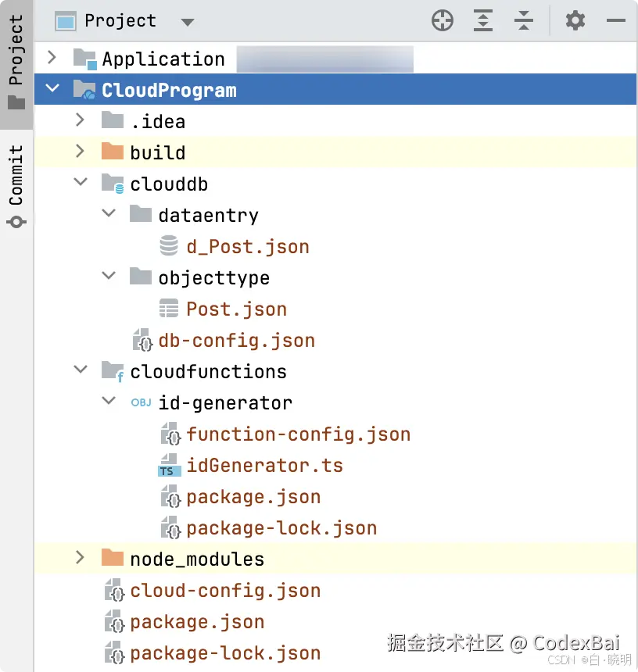Viewport: 638px width, 672px height.
Task: Select the cloud-config.json file
Action: [225, 591]
